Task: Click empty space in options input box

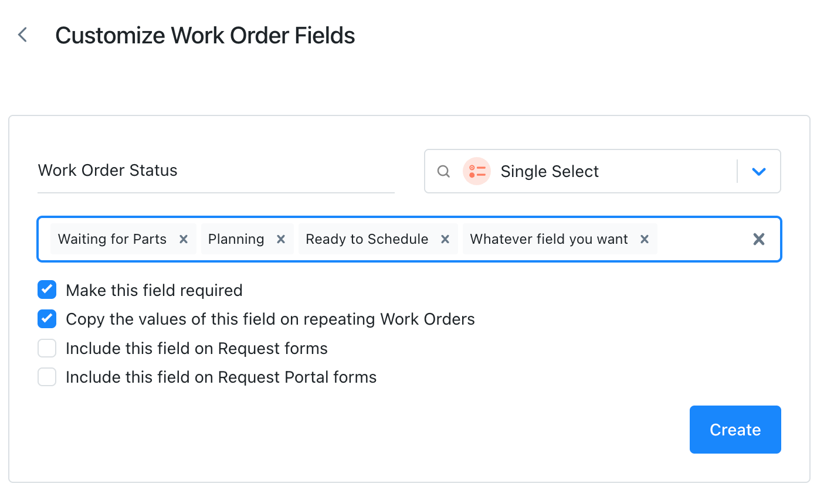Action: [x=701, y=239]
